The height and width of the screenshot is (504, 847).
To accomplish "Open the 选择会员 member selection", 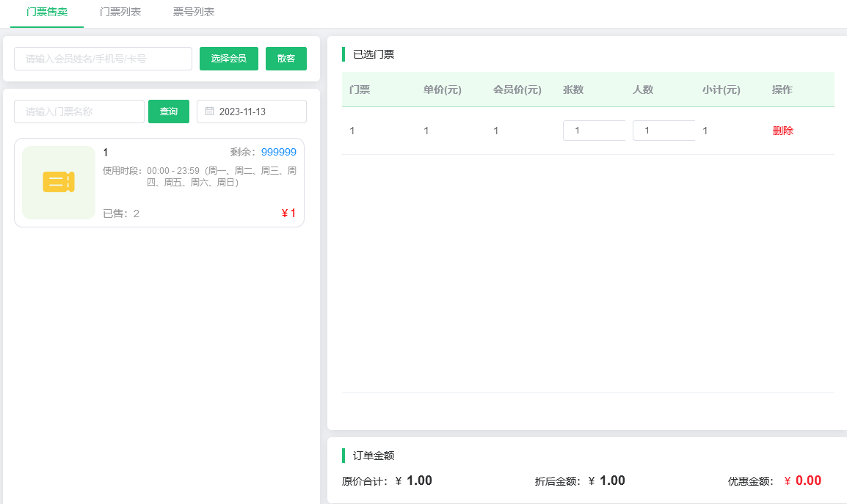I will click(x=228, y=58).
